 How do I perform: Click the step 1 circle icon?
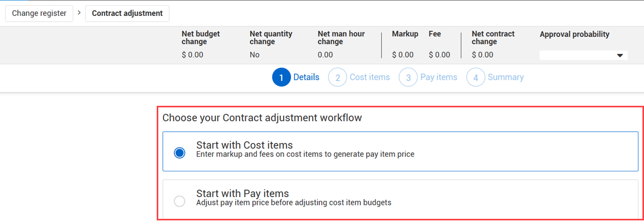click(x=282, y=77)
